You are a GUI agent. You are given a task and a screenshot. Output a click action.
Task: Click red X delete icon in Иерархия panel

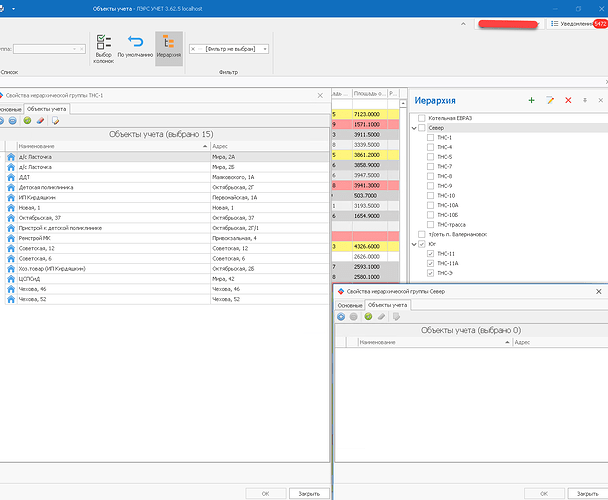(568, 100)
